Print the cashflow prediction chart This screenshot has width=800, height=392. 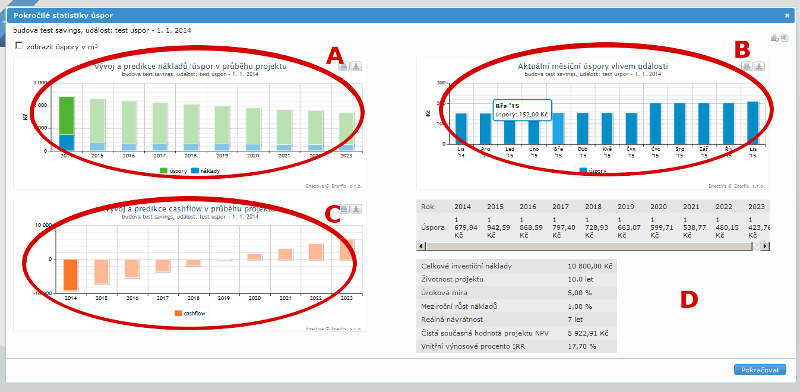(x=344, y=209)
